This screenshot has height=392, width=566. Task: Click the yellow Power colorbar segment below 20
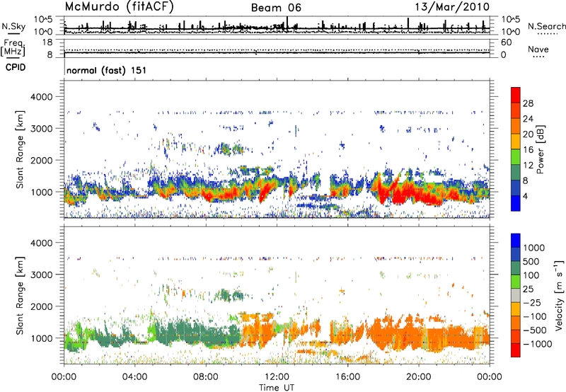click(x=516, y=142)
